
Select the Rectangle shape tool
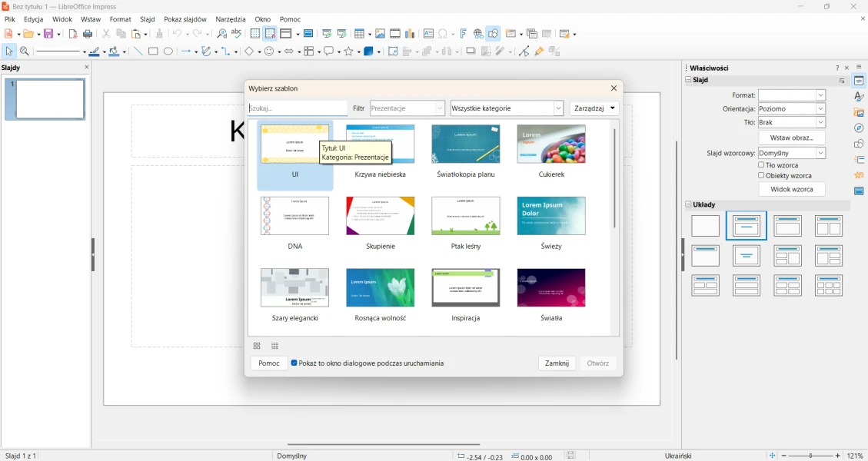point(153,51)
